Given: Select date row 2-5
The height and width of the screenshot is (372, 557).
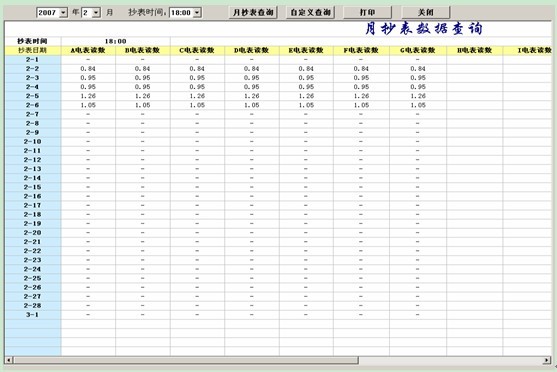Looking at the screenshot, I should click(33, 96).
